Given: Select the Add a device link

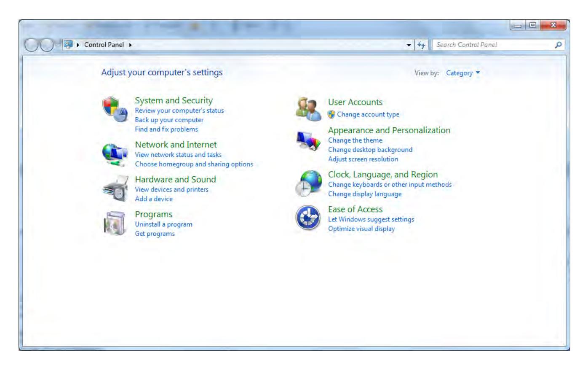Looking at the screenshot, I should pyautogui.click(x=154, y=199).
